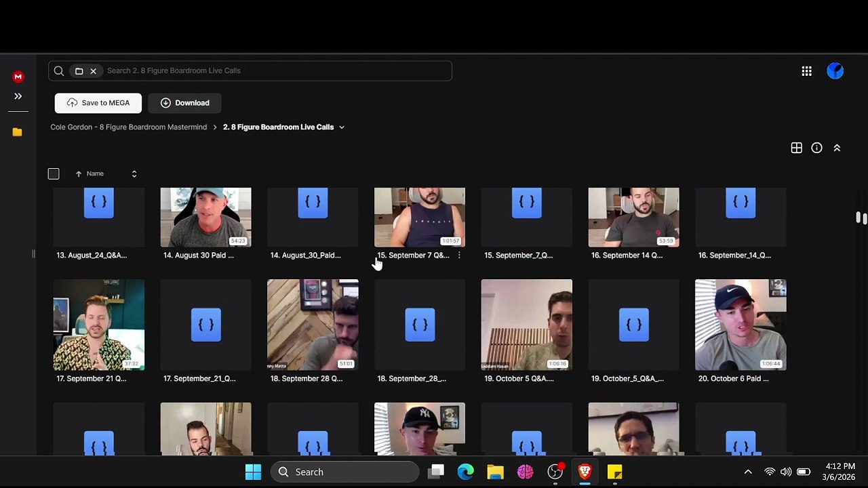
Task: Expand the left sidebar with the double chevron
Action: [18, 96]
